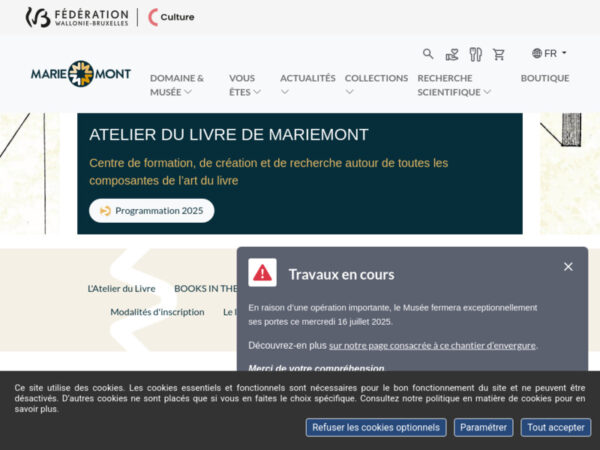Open the BOOKS IN THE link
Screen dimensions: 600x450
coord(205,289)
